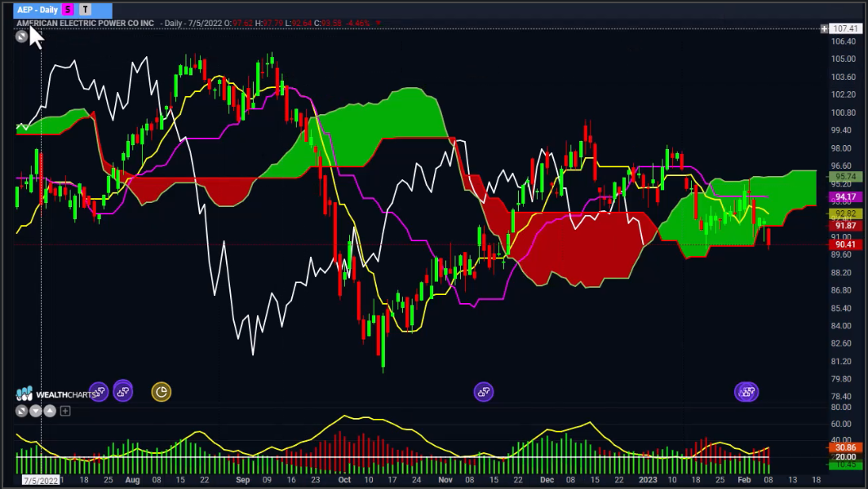Click the WealthCharts logo
This screenshot has height=489, width=868.
tap(56, 394)
